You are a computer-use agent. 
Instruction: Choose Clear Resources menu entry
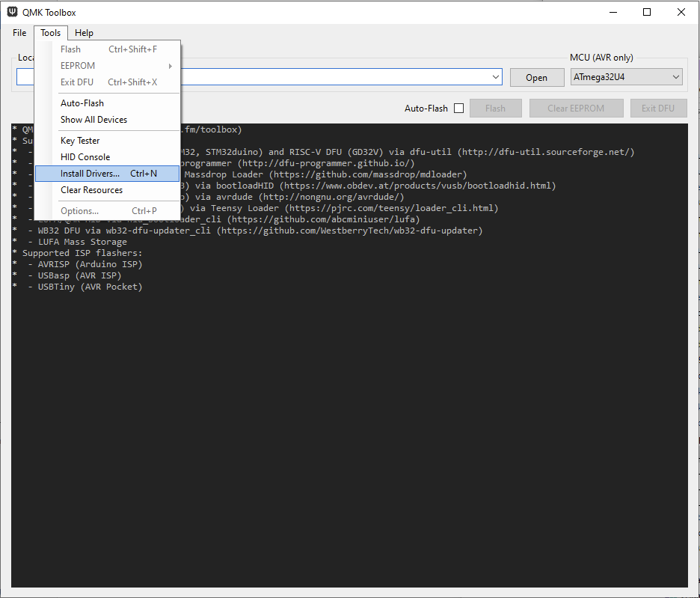click(91, 190)
